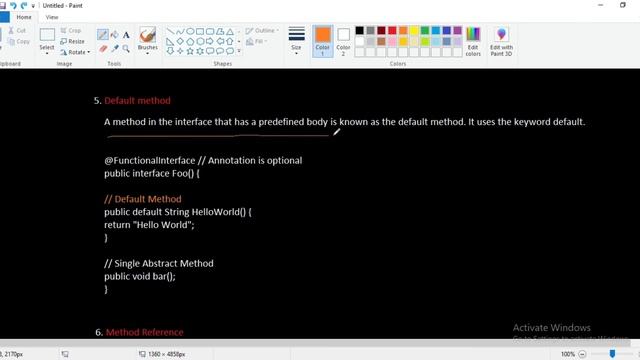Select the Magnifier tool
640x360 pixels.
[x=126, y=49]
